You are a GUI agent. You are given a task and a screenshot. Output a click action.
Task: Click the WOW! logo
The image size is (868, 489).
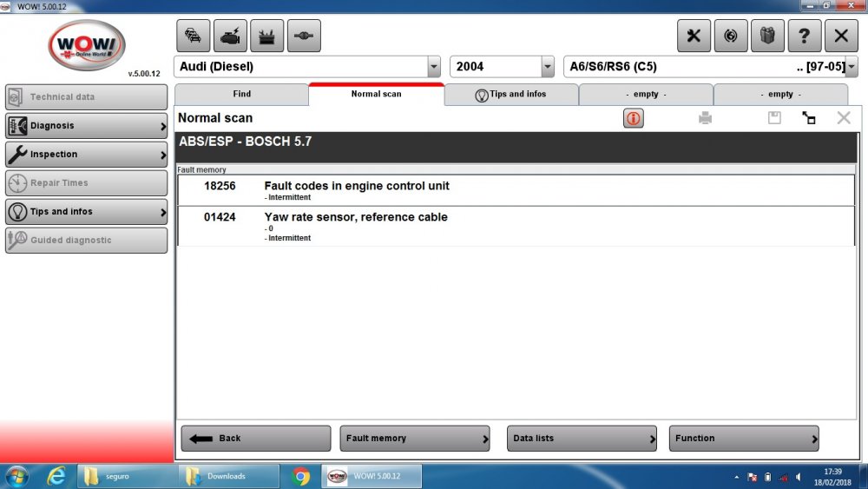(x=87, y=45)
